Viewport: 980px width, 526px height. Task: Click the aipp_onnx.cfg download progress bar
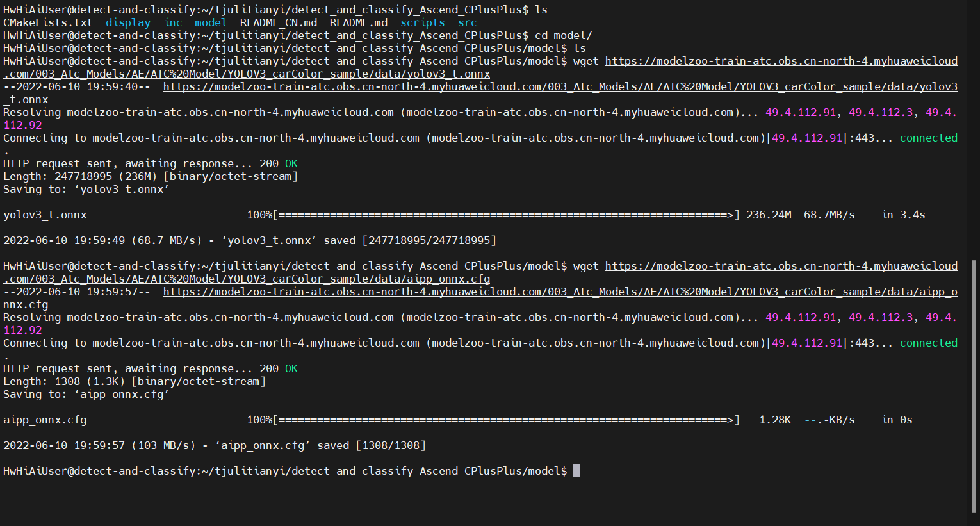tap(506, 420)
